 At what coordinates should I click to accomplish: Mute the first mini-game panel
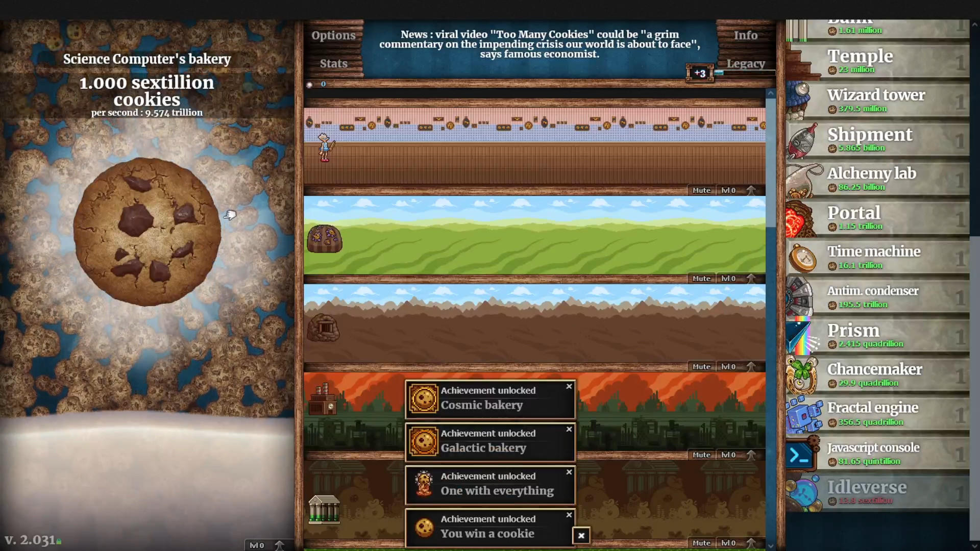coord(701,190)
